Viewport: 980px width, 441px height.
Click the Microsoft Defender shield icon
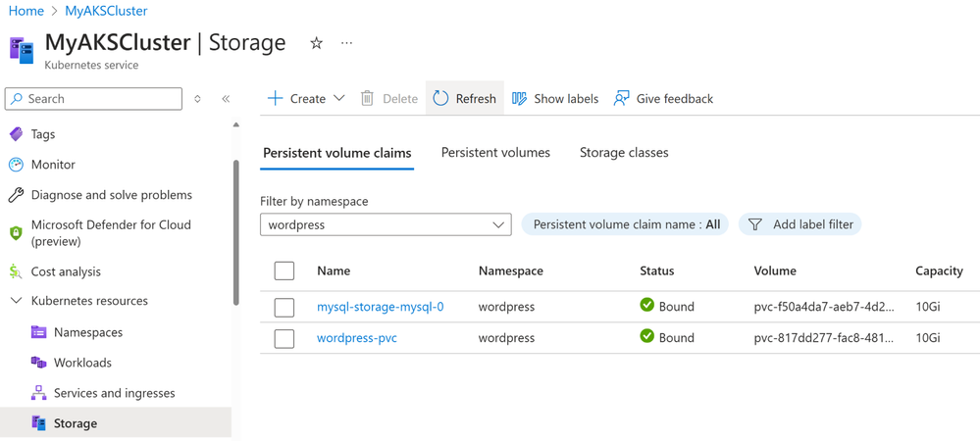(16, 233)
